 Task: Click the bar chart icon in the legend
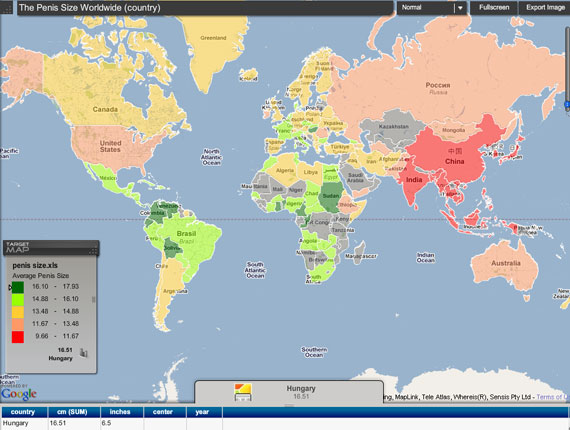click(84, 353)
